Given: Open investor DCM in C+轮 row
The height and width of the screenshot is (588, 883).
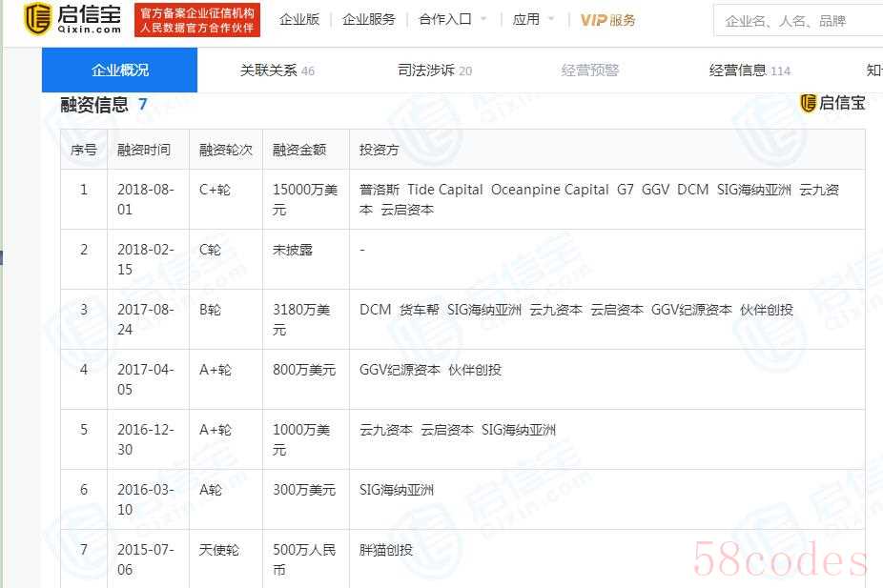Looking at the screenshot, I should coord(692,190).
